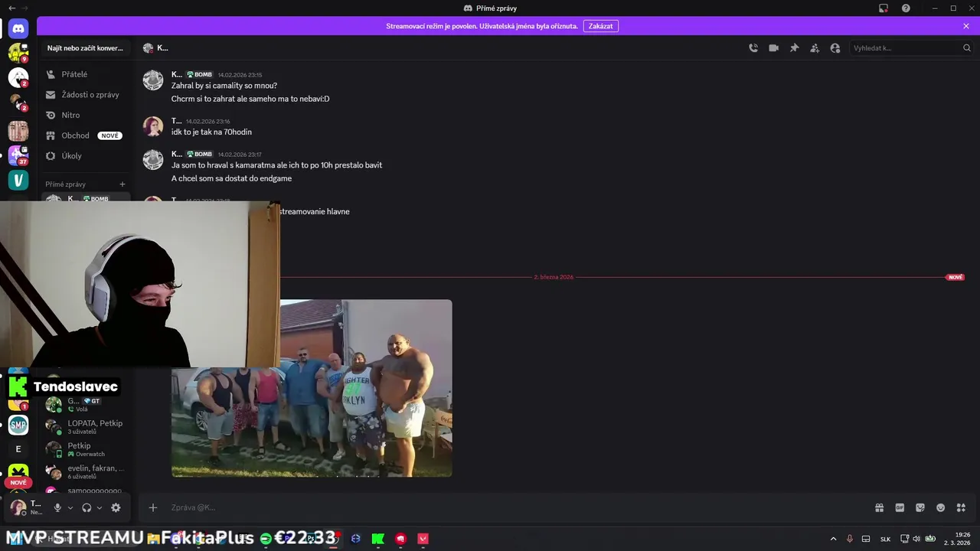The height and width of the screenshot is (551, 980).
Task: Start a video call
Action: click(x=774, y=47)
